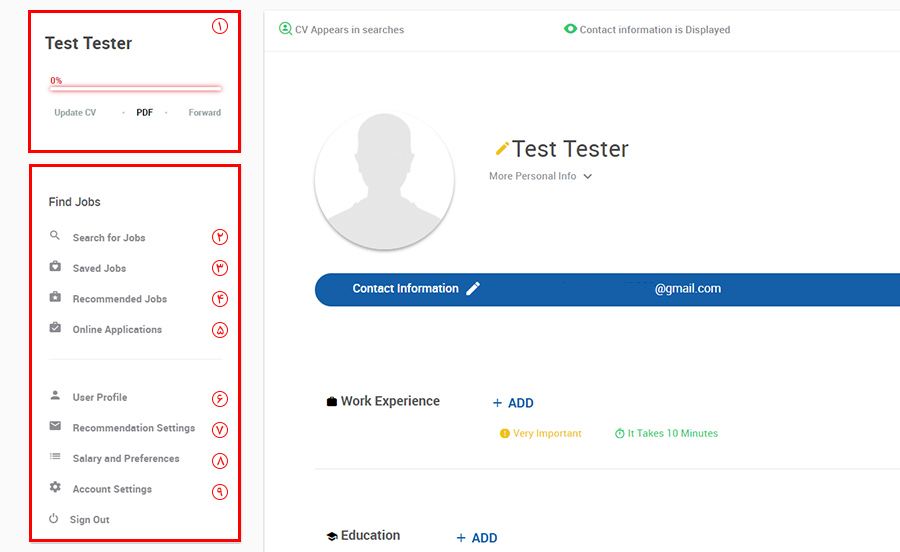The height and width of the screenshot is (552, 900).
Task: Click the CV completion progress bar
Action: pyautogui.click(x=136, y=89)
